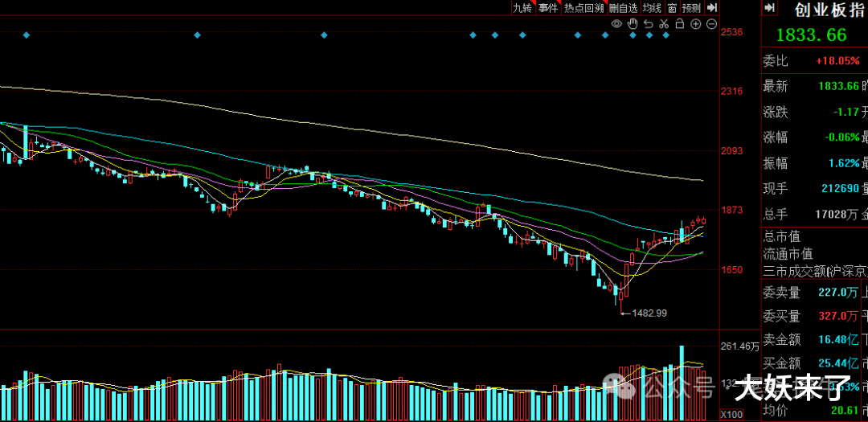Select the scissors cut tool

point(665,24)
